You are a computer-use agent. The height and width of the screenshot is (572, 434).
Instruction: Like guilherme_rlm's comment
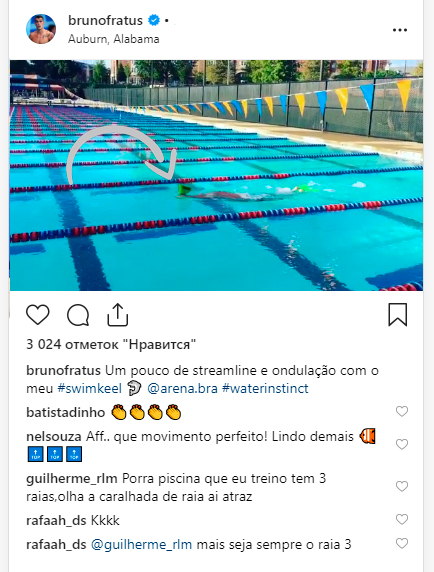click(402, 486)
